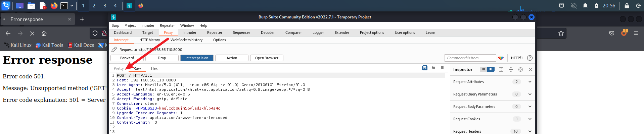Switch to the Extender tab

pos(342,32)
